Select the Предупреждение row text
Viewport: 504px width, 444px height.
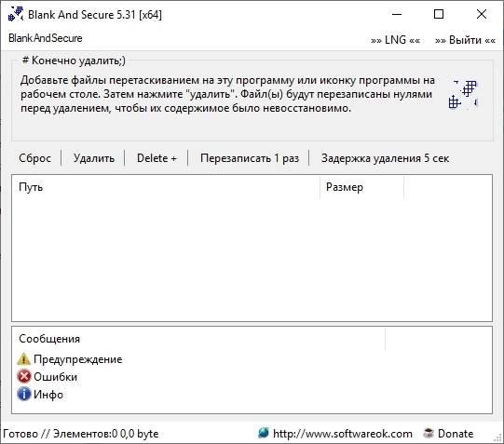[x=77, y=359]
